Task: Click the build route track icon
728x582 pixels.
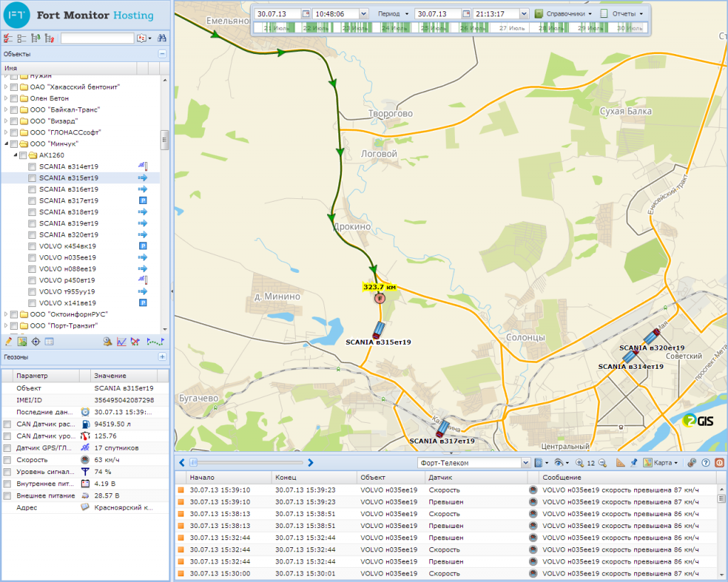Action: [x=155, y=342]
